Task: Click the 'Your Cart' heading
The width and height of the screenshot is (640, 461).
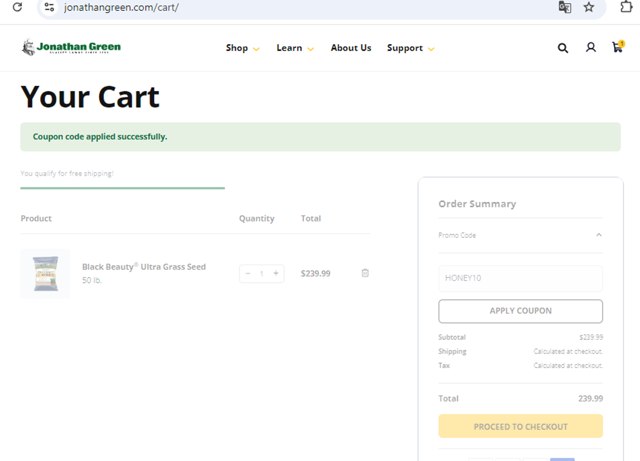Action: 90,97
